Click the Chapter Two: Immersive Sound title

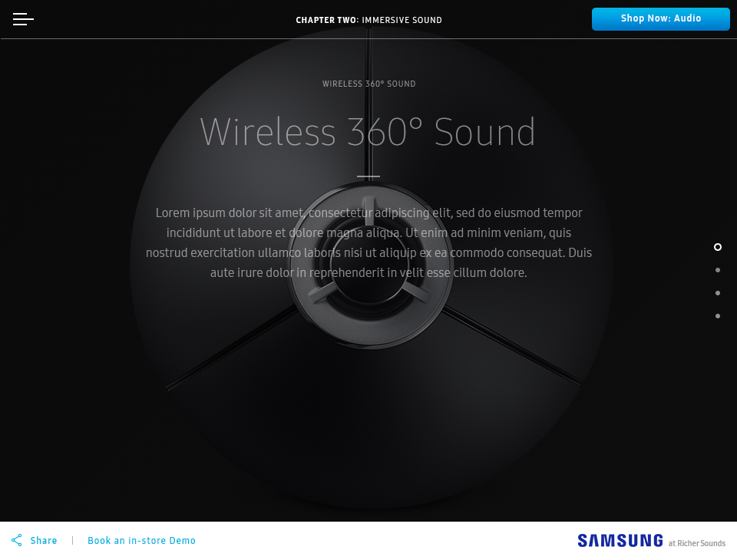[369, 20]
